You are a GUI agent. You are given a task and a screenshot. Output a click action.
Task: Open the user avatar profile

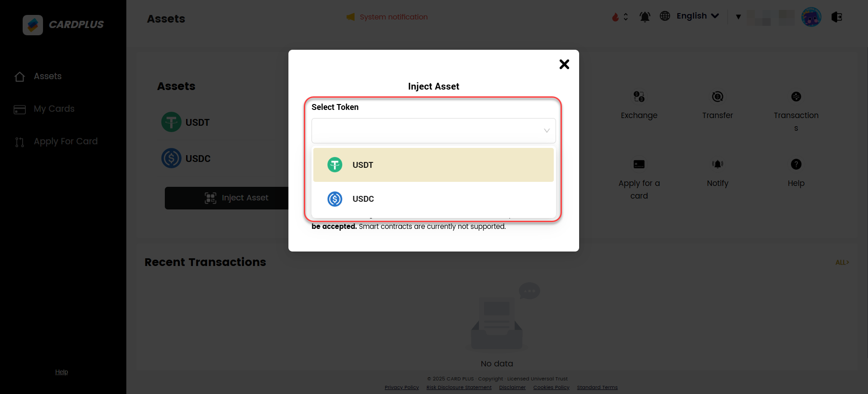(x=811, y=17)
